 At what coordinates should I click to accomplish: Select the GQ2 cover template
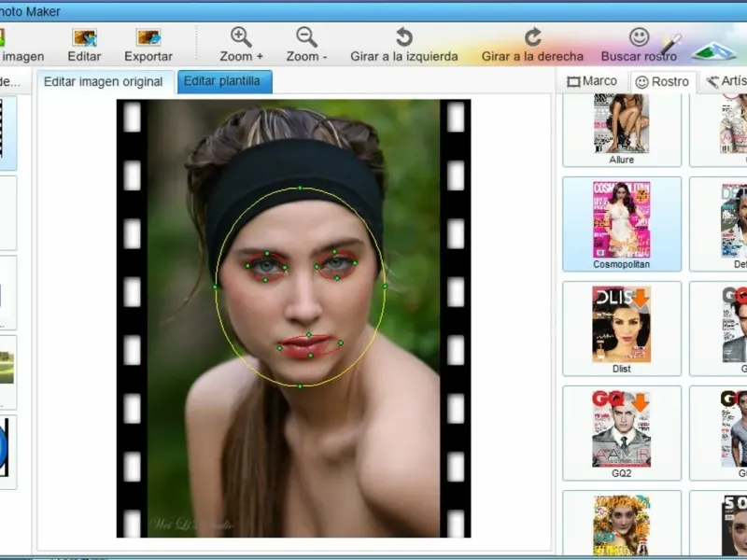click(x=621, y=429)
